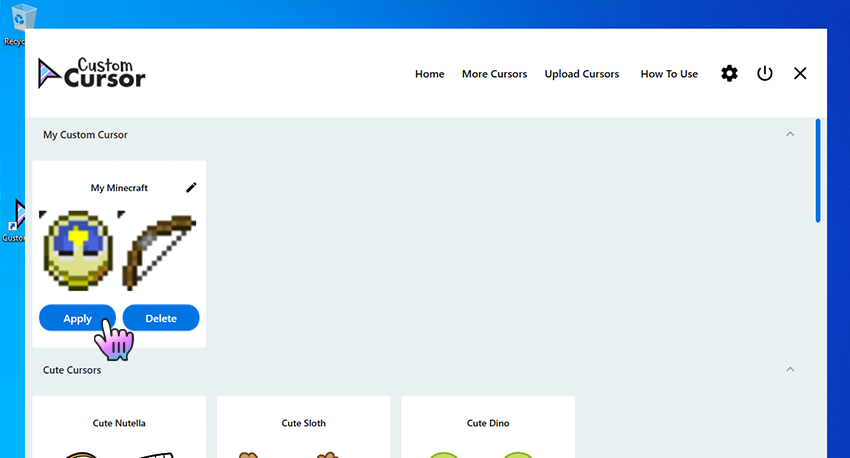Collapse the Cute Cursors section
850x458 pixels.
tap(790, 369)
